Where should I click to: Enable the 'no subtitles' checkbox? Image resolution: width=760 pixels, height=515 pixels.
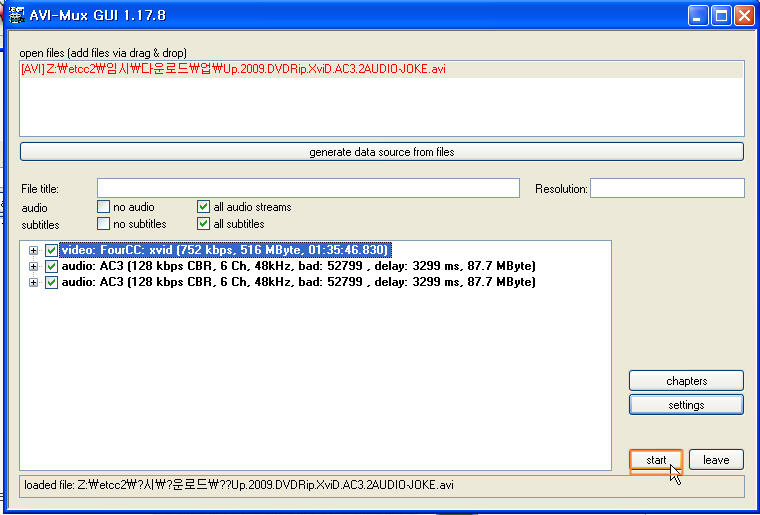(x=103, y=224)
